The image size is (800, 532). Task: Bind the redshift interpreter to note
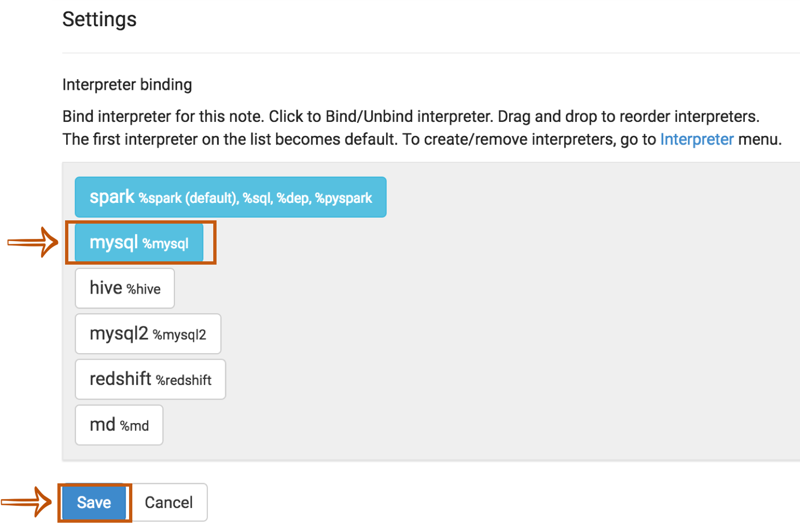coord(150,379)
